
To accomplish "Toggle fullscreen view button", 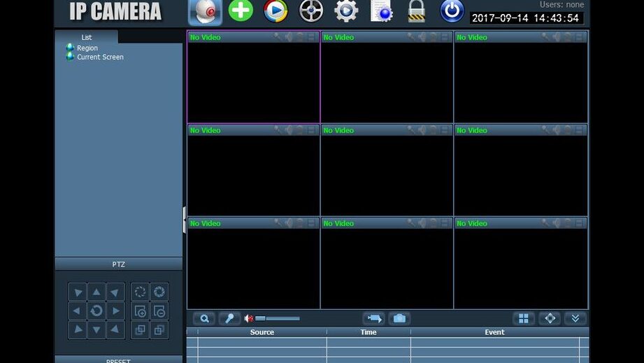I will click(550, 319).
